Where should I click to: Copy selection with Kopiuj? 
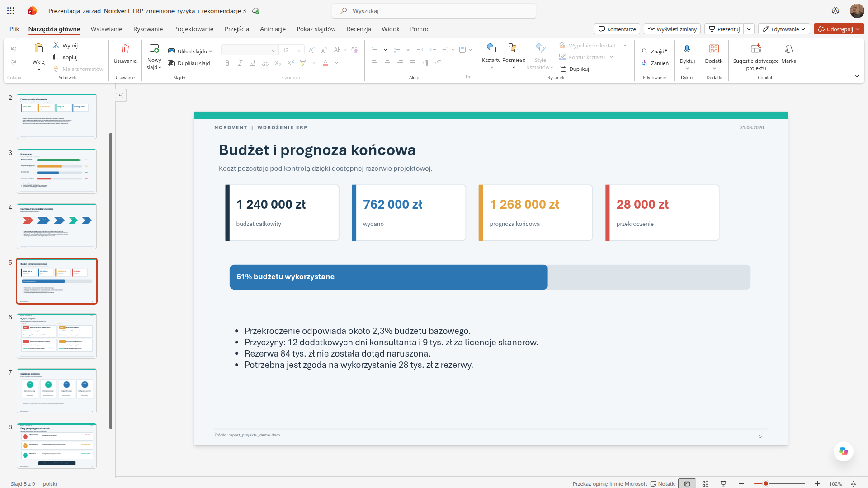pyautogui.click(x=66, y=57)
